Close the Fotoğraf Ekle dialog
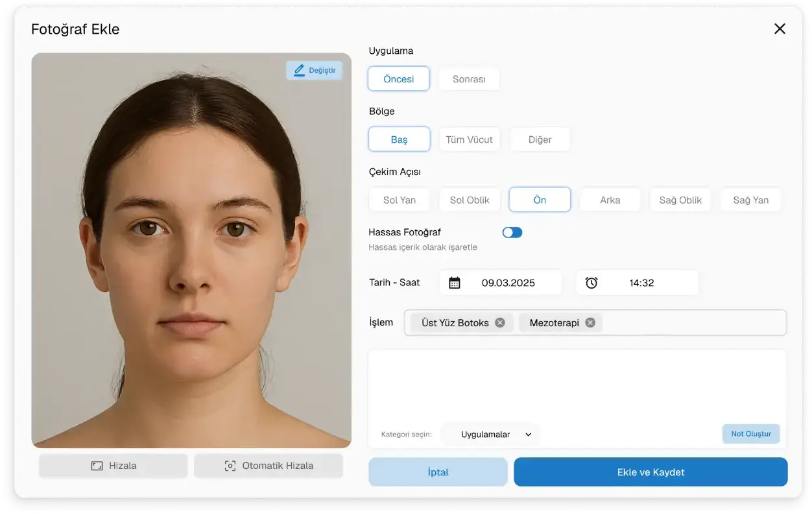The image size is (812, 515). (x=780, y=29)
